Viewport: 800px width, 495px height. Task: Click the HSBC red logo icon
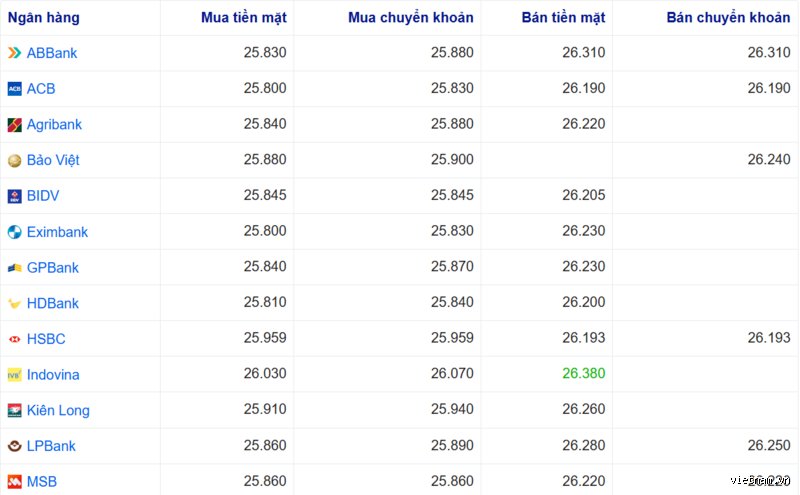click(x=14, y=339)
